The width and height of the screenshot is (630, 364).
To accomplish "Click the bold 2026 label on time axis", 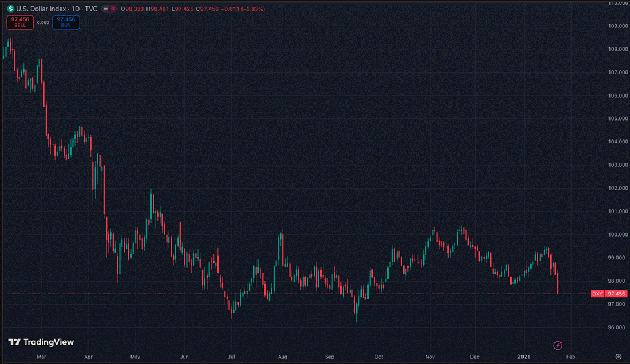I will click(x=524, y=357).
